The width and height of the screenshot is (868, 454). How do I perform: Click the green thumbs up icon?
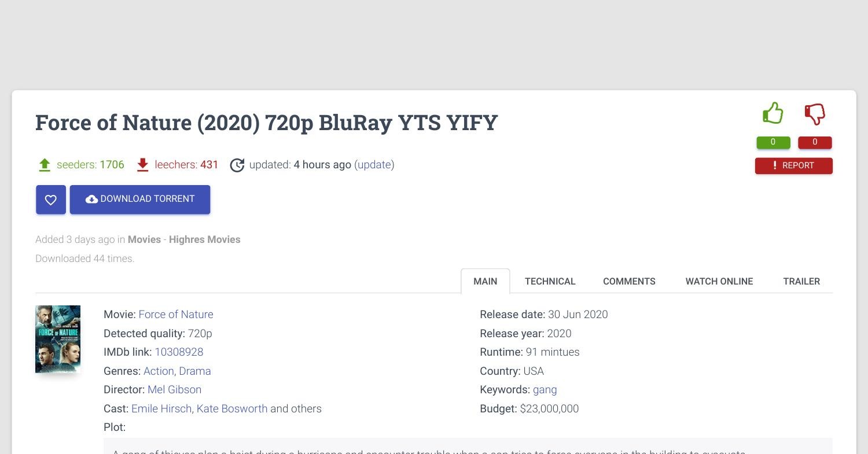pyautogui.click(x=773, y=113)
